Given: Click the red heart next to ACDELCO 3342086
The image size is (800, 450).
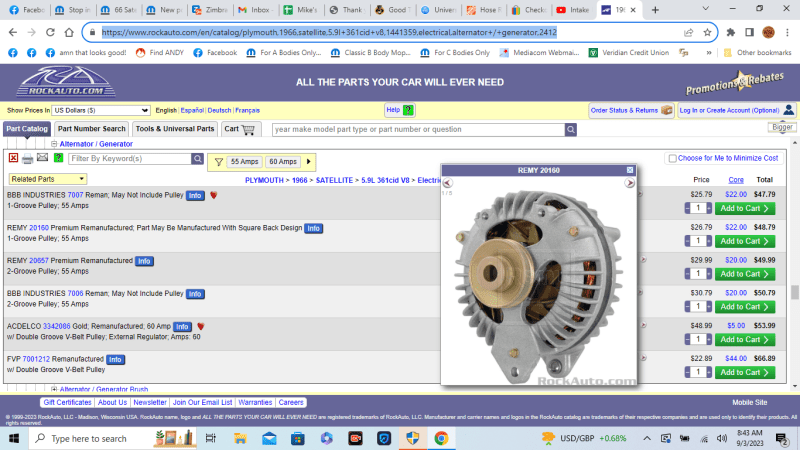Looking at the screenshot, I should tap(201, 326).
